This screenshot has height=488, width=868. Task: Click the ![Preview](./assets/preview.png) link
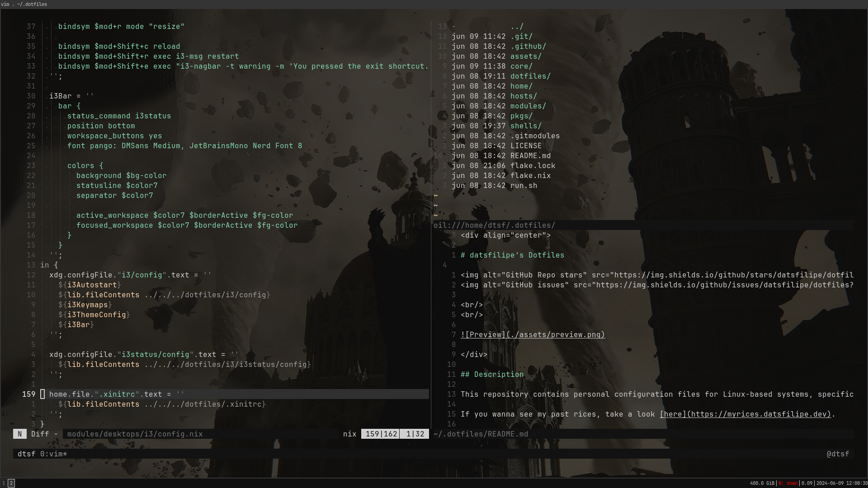(x=533, y=335)
